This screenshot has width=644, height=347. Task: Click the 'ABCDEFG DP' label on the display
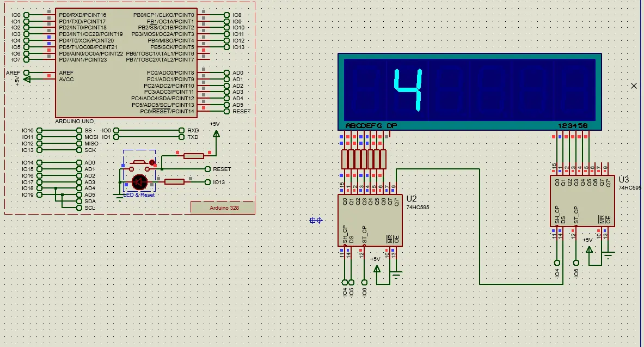tap(371, 125)
